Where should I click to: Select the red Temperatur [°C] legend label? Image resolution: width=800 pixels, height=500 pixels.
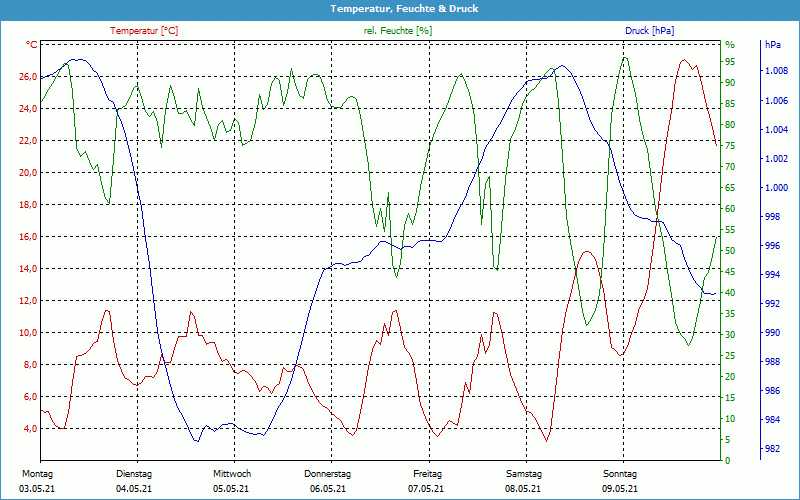click(x=144, y=31)
